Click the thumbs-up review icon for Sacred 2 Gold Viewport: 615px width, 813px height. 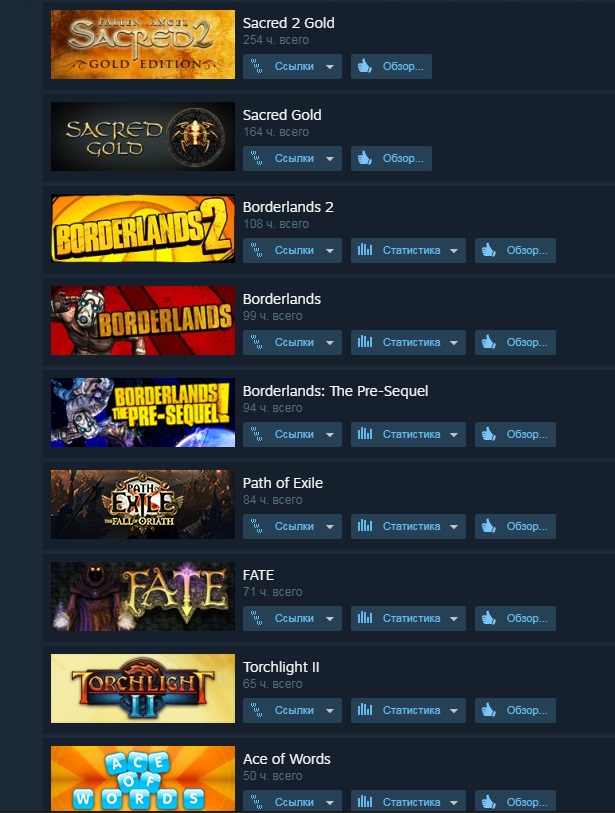click(365, 66)
